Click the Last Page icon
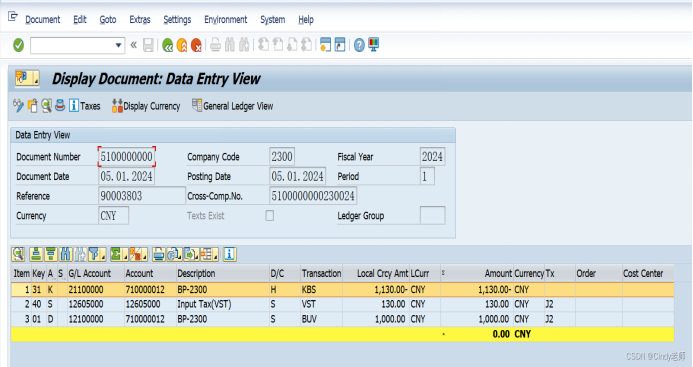Screen dimensions: 693x367 coord(307,45)
